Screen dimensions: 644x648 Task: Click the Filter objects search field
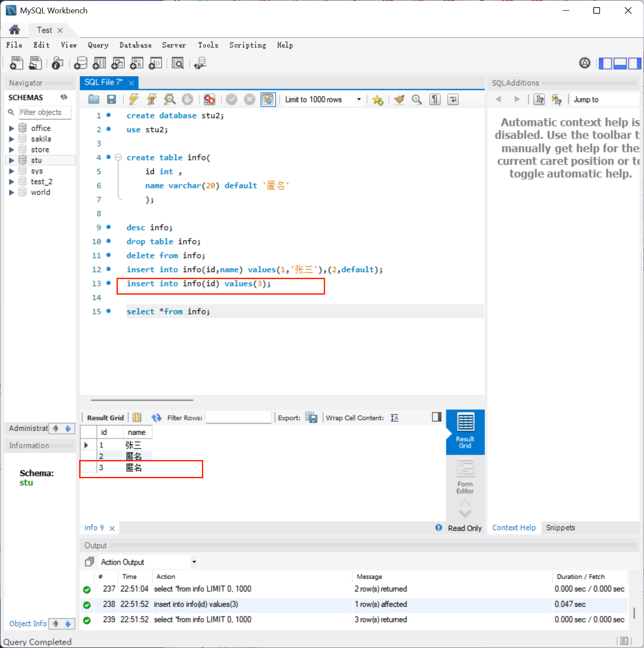point(44,112)
